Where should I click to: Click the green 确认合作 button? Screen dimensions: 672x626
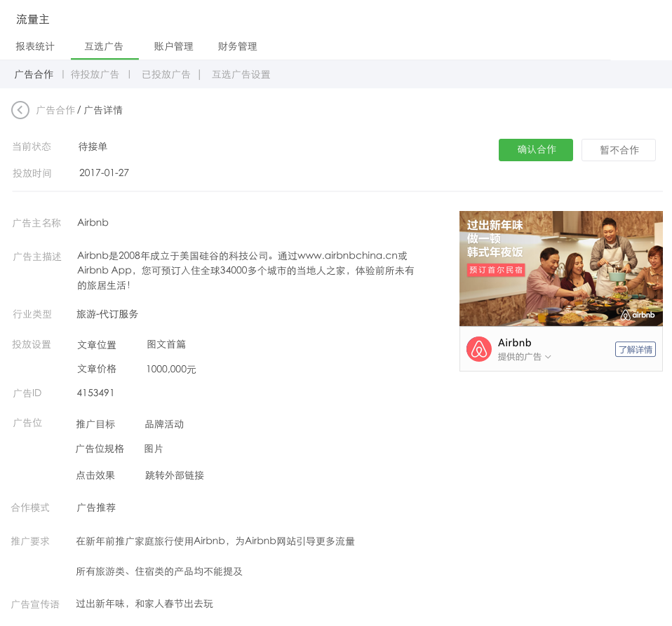pos(536,150)
